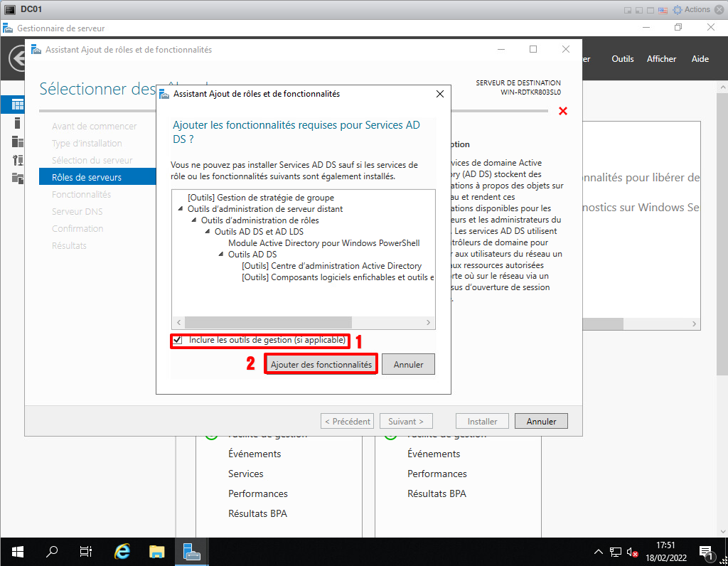
Task: Open the Afficher menu
Action: tap(661, 59)
